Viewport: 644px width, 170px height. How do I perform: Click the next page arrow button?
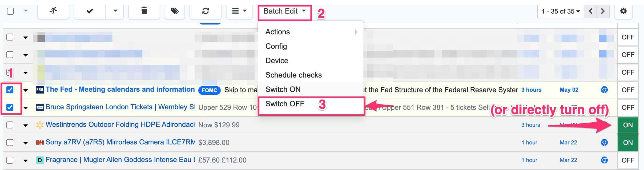coord(603,11)
